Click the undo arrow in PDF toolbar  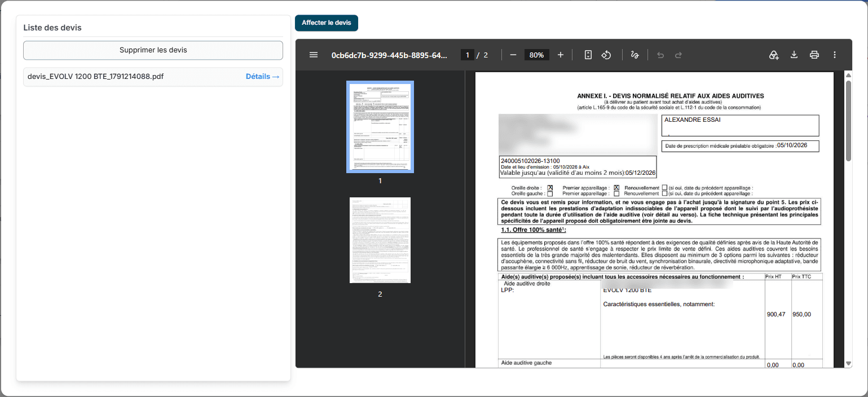point(661,55)
